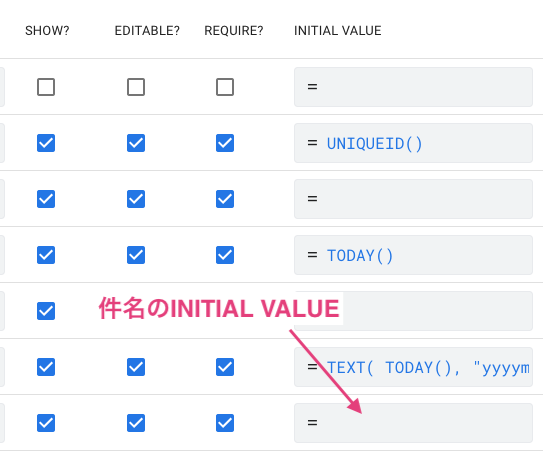Uncheck REQUIRE? in the last row below TEXT(
The width and height of the screenshot is (543, 451).
click(225, 423)
